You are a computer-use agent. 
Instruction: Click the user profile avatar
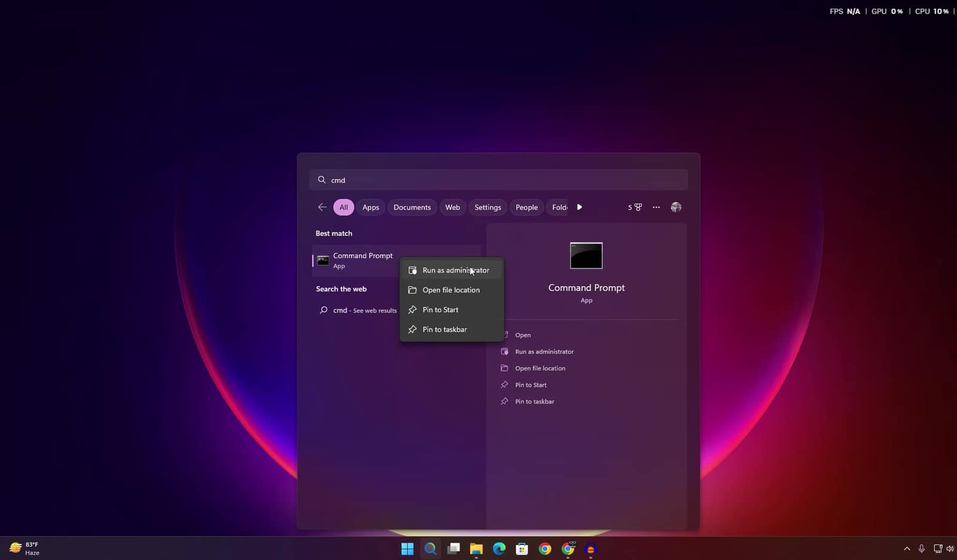tap(676, 207)
